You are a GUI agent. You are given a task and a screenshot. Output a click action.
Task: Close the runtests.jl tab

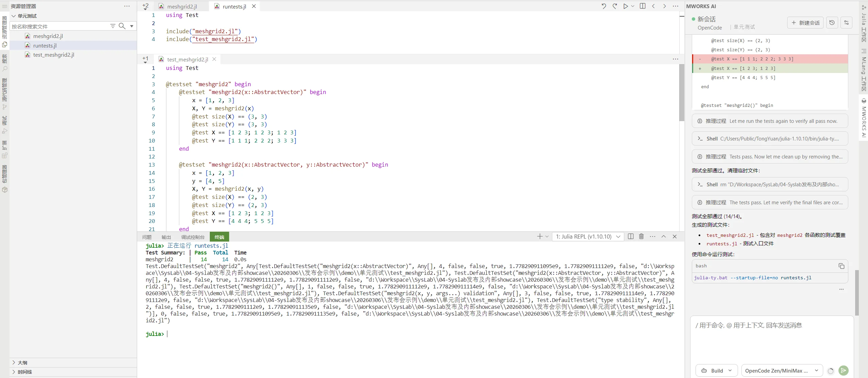[254, 6]
